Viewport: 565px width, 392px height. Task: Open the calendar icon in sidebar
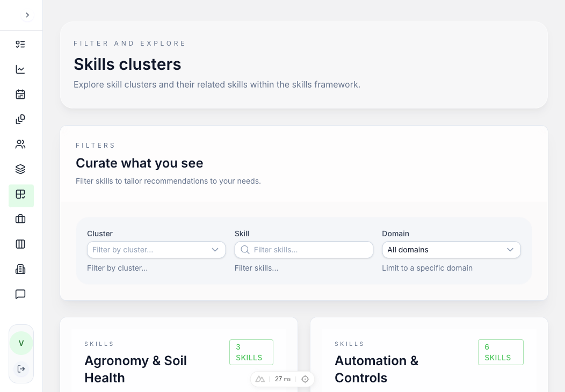coord(20,95)
